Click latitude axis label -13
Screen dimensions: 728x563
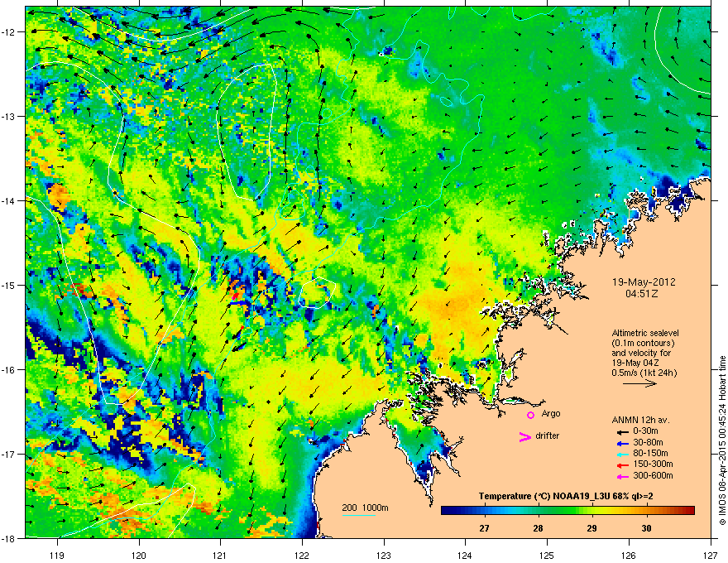9,117
